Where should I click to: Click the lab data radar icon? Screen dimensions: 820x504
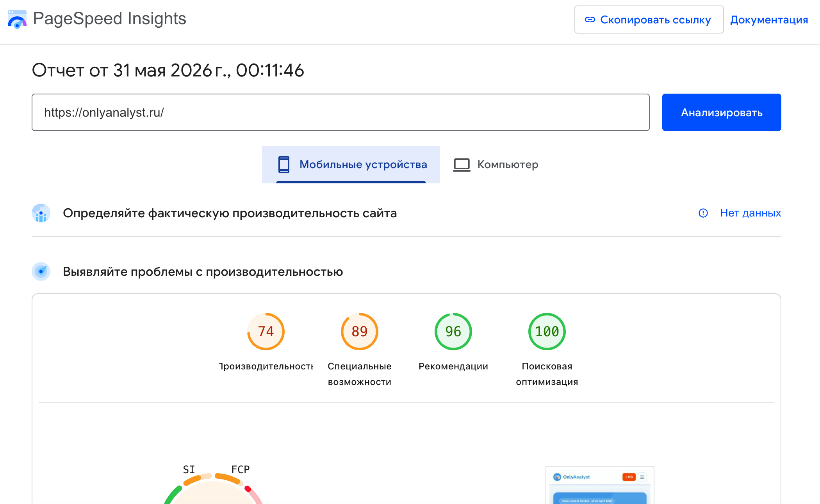click(x=41, y=272)
